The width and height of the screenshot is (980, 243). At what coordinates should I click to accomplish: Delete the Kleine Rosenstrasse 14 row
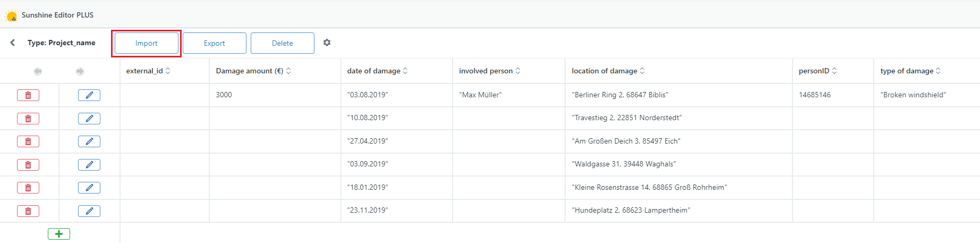28,188
